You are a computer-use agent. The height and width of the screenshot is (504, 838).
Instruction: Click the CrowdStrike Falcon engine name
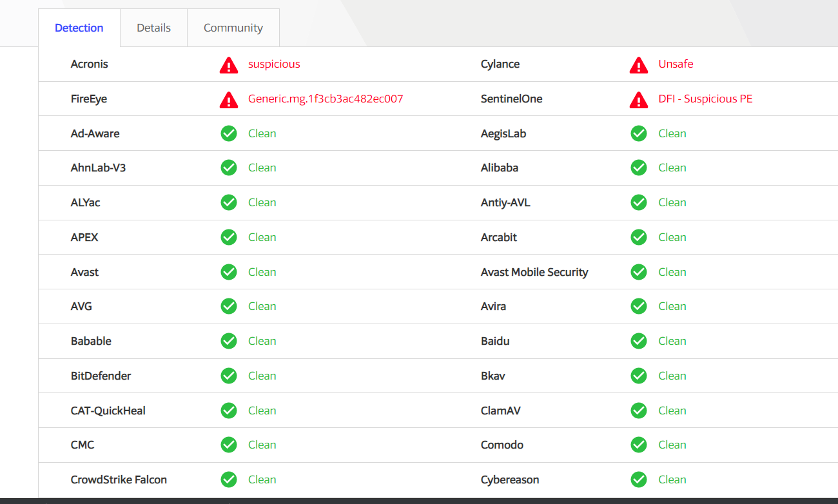tap(119, 480)
